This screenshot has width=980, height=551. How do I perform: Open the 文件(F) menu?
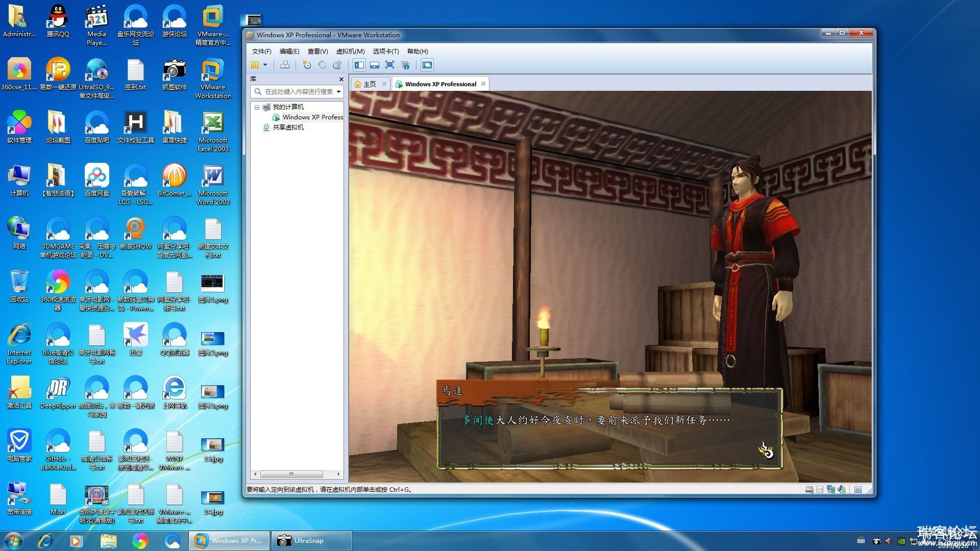(261, 51)
